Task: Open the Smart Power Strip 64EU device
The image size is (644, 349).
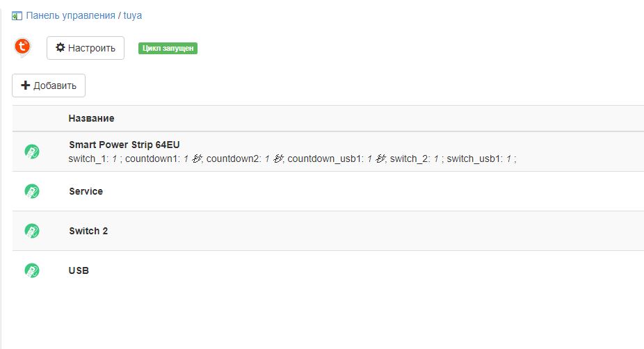Action: click(124, 145)
